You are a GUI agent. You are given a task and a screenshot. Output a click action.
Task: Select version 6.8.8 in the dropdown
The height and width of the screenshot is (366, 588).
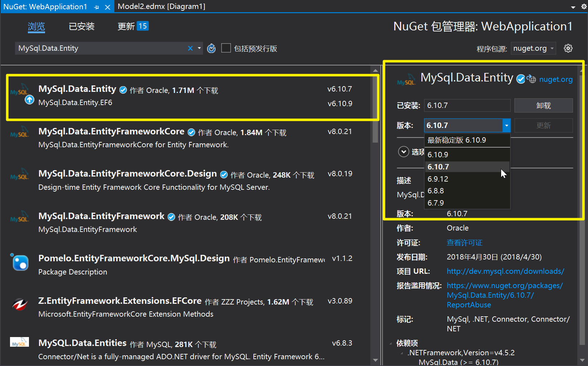point(467,191)
